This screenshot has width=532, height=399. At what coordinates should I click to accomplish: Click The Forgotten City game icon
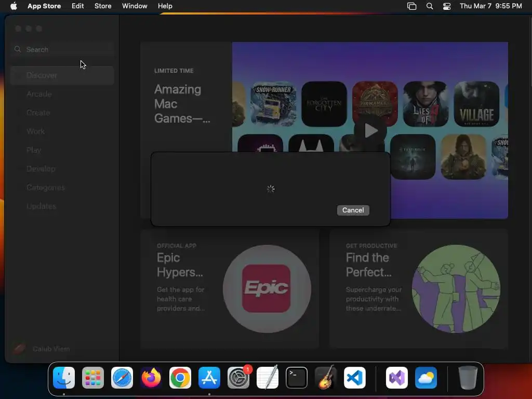click(324, 104)
